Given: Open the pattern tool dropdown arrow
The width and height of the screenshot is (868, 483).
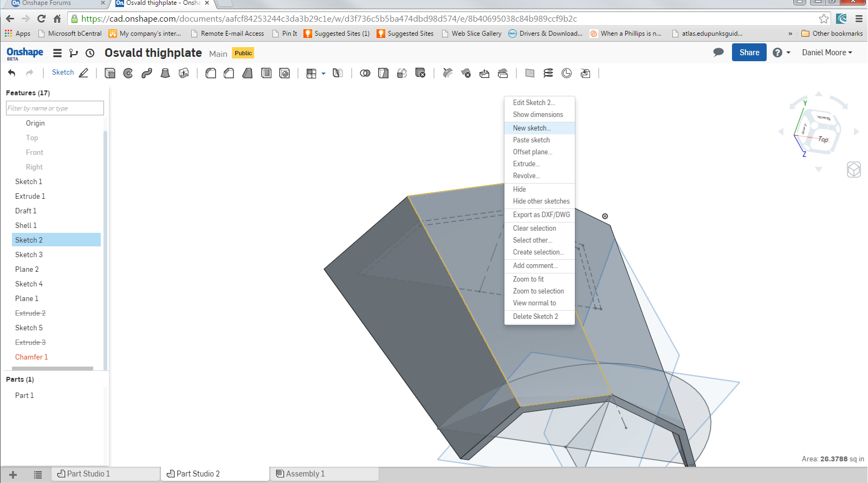Looking at the screenshot, I should click(x=323, y=74).
